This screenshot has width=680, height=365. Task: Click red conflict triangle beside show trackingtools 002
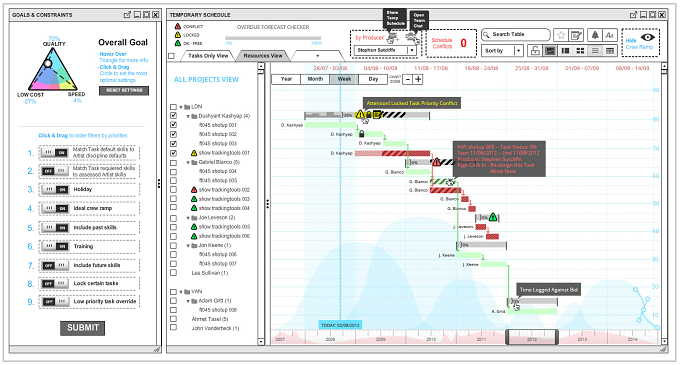tap(194, 190)
